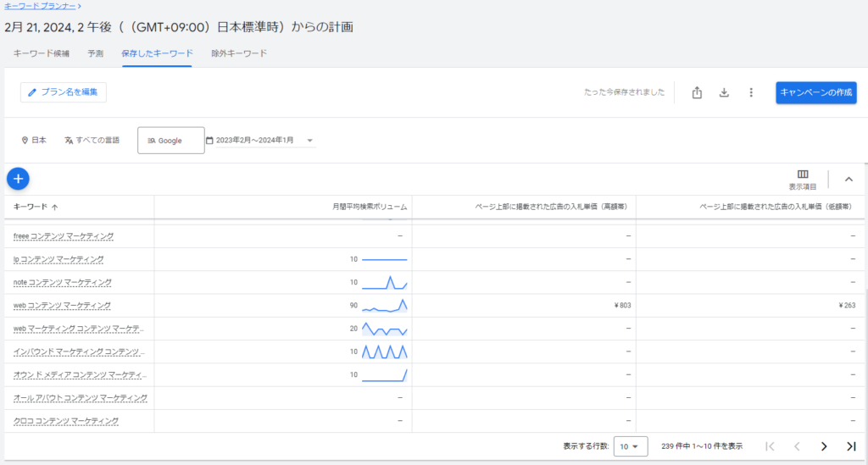Click the share icon in the toolbar
The width and height of the screenshot is (868, 465).
tap(697, 92)
